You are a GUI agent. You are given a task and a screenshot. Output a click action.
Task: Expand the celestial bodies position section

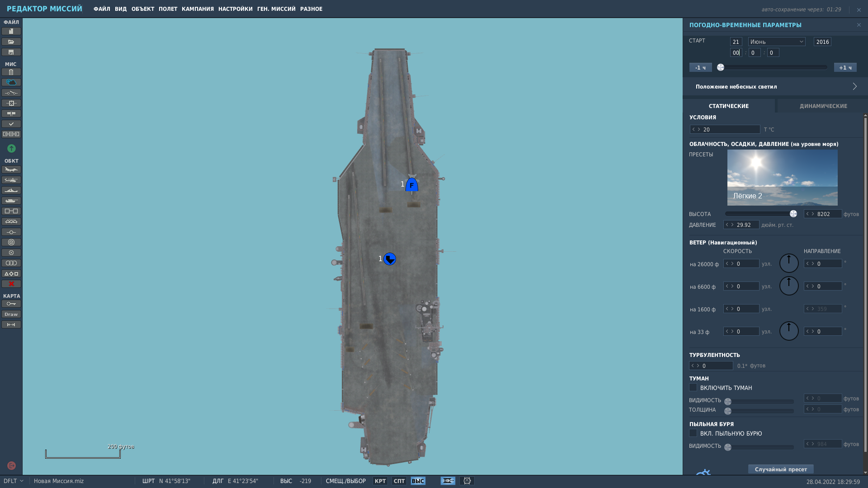(775, 86)
